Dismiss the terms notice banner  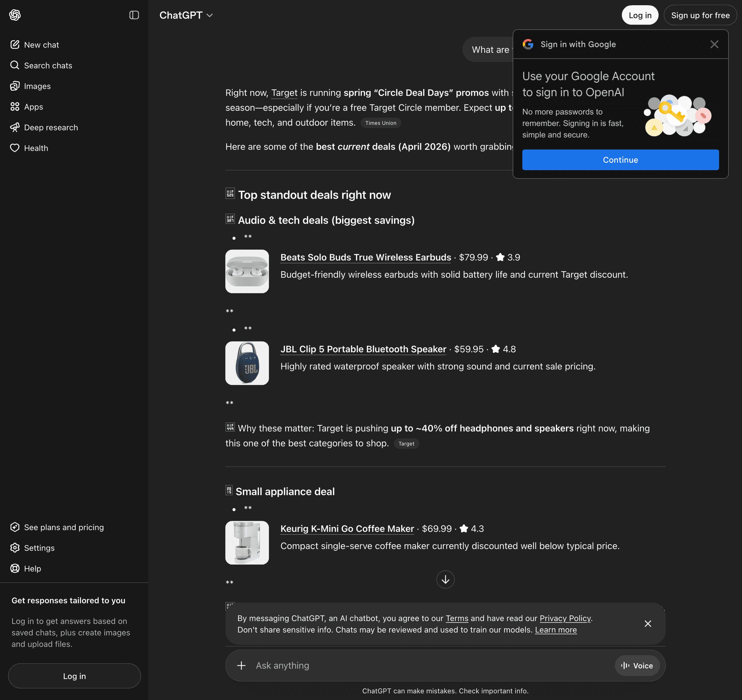point(648,624)
